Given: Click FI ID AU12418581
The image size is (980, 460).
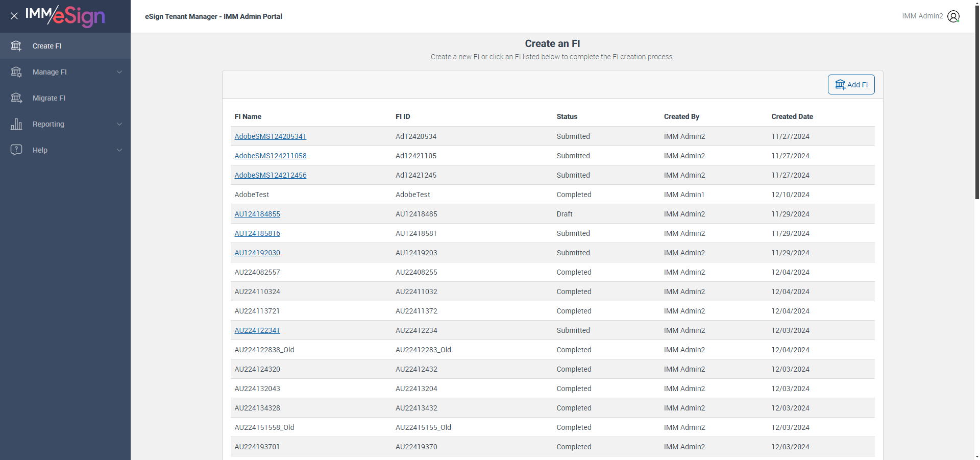Looking at the screenshot, I should tap(416, 233).
